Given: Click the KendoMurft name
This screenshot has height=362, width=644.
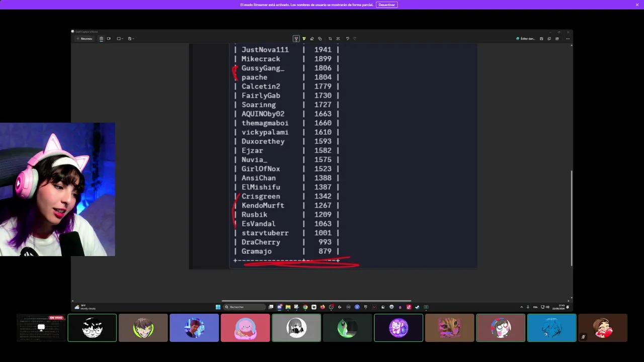Looking at the screenshot, I should [x=263, y=206].
